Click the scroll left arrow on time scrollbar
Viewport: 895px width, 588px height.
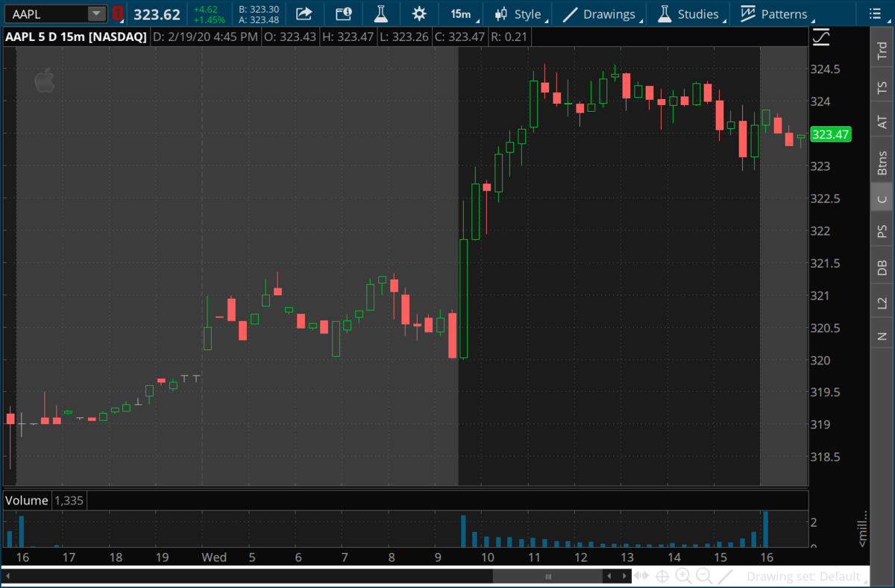pos(609,576)
